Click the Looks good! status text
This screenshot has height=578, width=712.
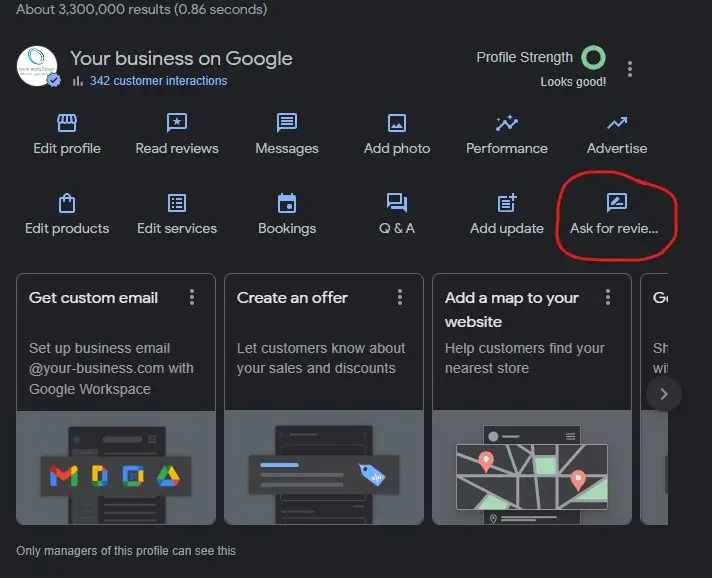[x=573, y=82]
